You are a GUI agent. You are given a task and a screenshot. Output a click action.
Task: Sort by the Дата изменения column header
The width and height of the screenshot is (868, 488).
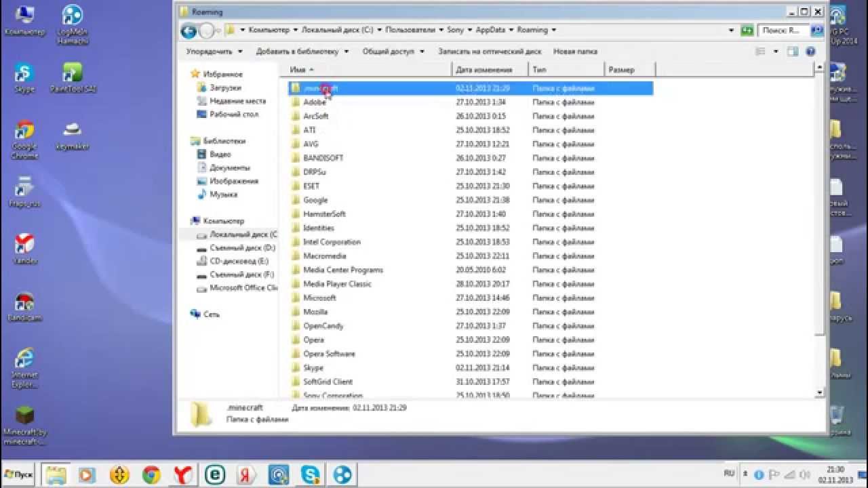coord(490,70)
